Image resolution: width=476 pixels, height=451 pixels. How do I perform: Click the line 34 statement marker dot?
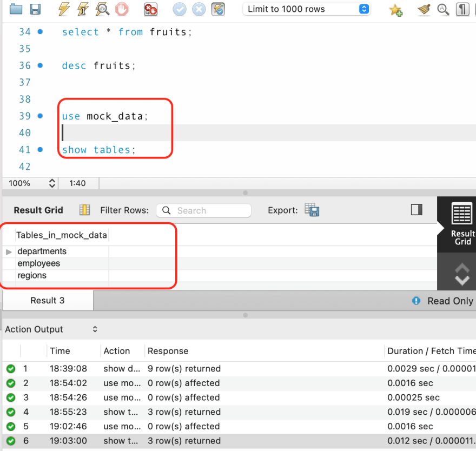click(x=40, y=31)
